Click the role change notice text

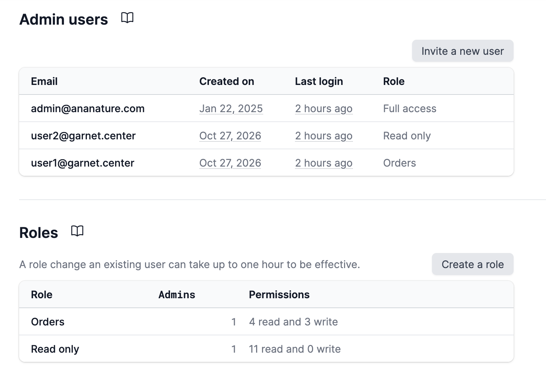[189, 264]
